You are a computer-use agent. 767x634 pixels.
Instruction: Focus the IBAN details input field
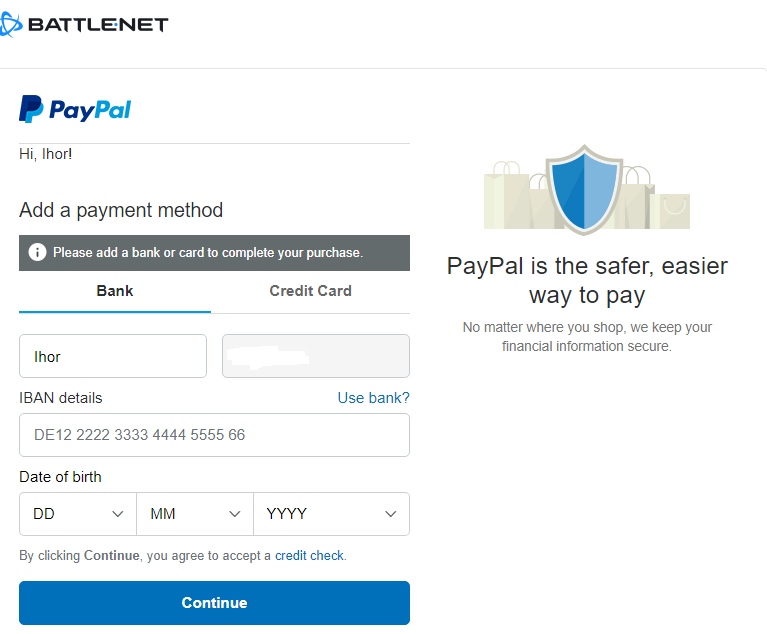tap(214, 435)
